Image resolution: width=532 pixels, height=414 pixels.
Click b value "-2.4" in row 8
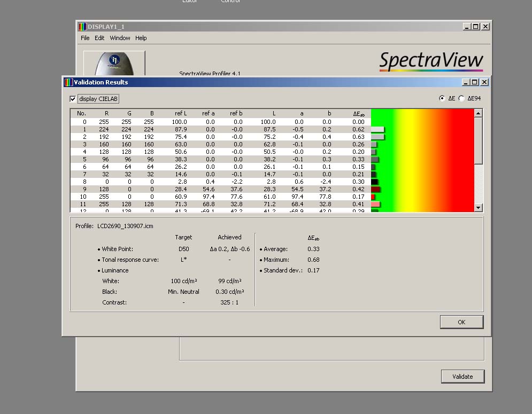[326, 182]
